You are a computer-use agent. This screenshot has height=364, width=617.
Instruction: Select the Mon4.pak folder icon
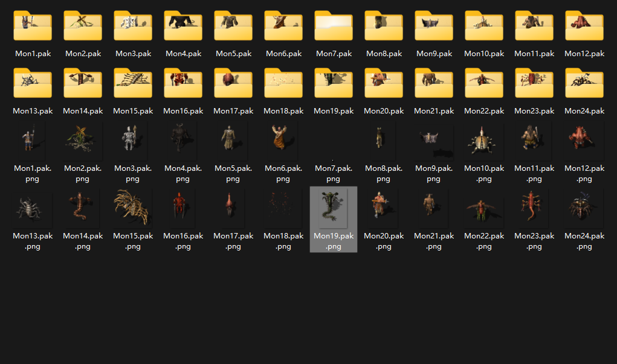coord(183,26)
